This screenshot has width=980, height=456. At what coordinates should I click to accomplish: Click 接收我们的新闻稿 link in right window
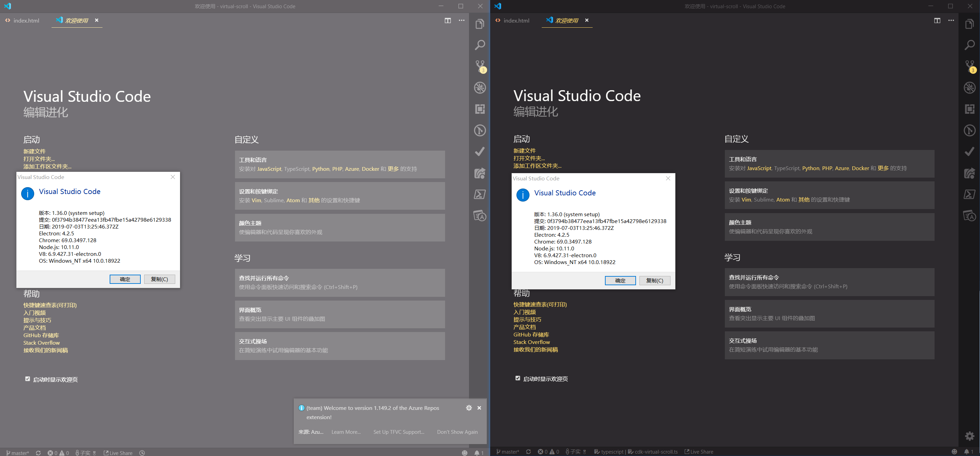point(535,349)
